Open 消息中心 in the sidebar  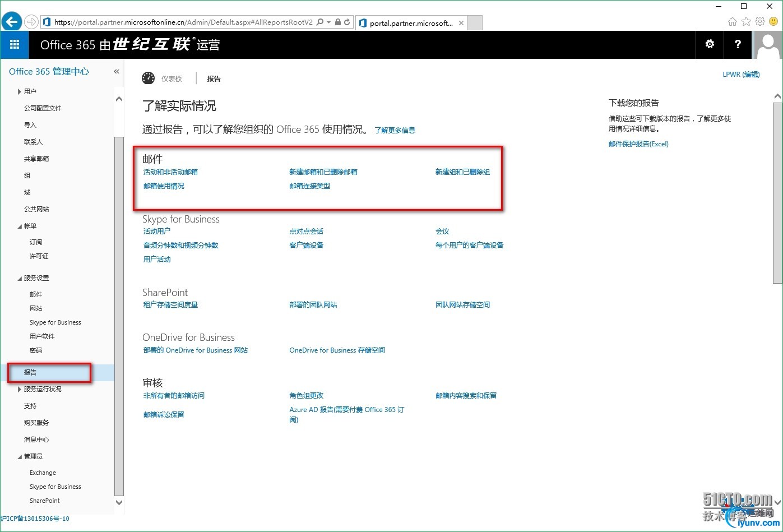pos(36,440)
